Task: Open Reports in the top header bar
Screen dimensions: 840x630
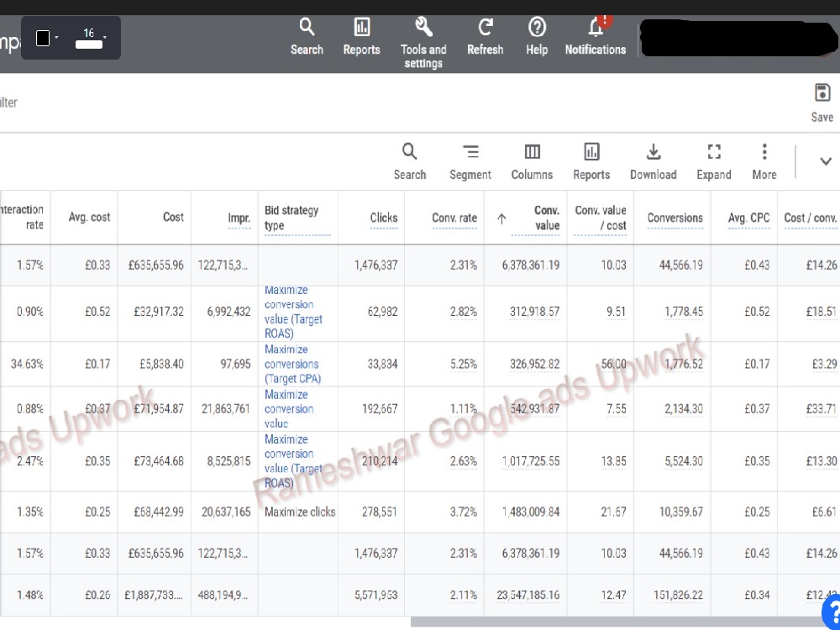Action: 361,36
